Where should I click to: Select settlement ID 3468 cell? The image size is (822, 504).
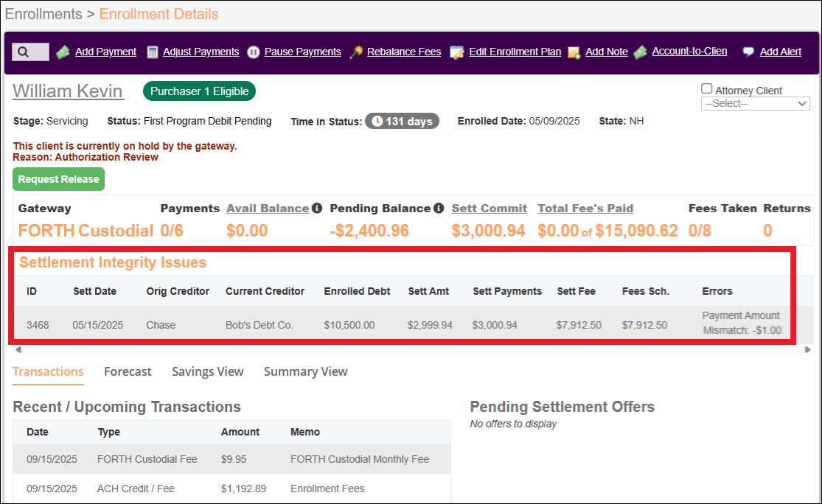tap(38, 325)
